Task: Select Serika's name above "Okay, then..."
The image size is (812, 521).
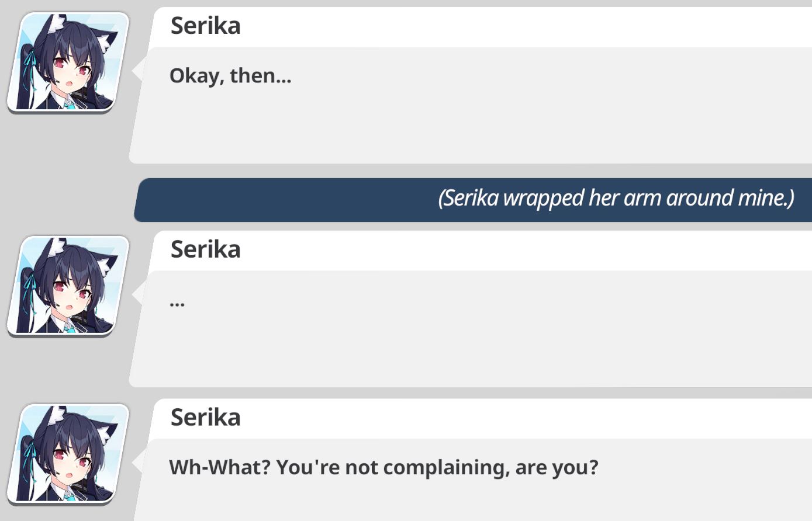Action: [205, 26]
